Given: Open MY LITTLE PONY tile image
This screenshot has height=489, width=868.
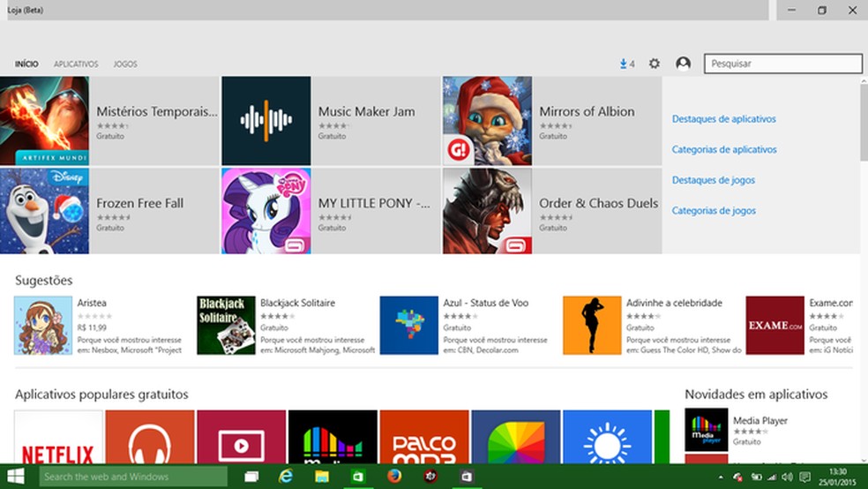Looking at the screenshot, I should (266, 211).
